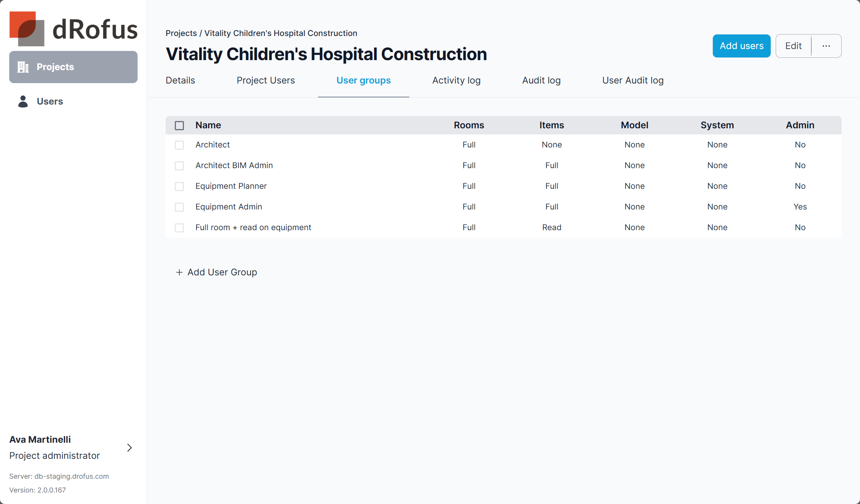Go to the User Audit log tab

(633, 80)
